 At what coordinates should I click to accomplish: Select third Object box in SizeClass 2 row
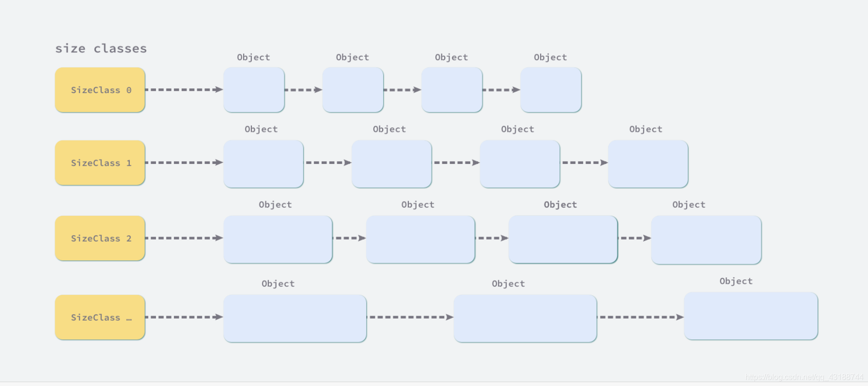[x=563, y=240]
